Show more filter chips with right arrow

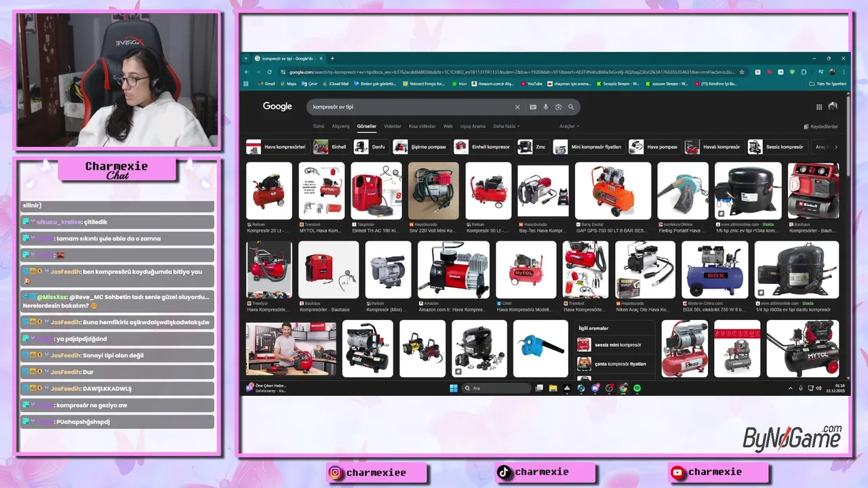pos(836,147)
